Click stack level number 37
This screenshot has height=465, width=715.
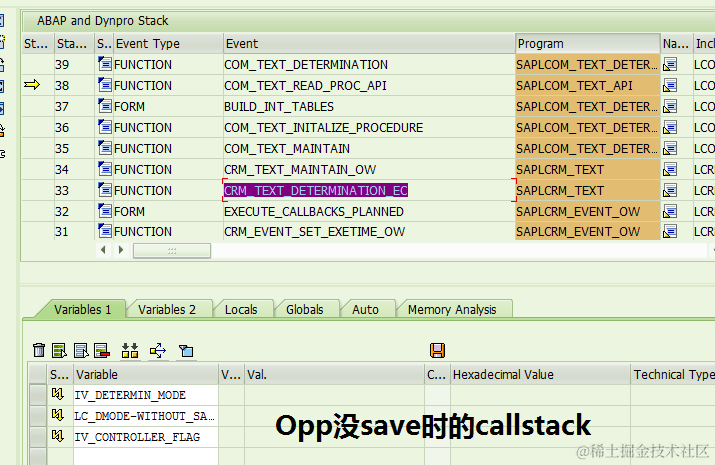pyautogui.click(x=62, y=107)
